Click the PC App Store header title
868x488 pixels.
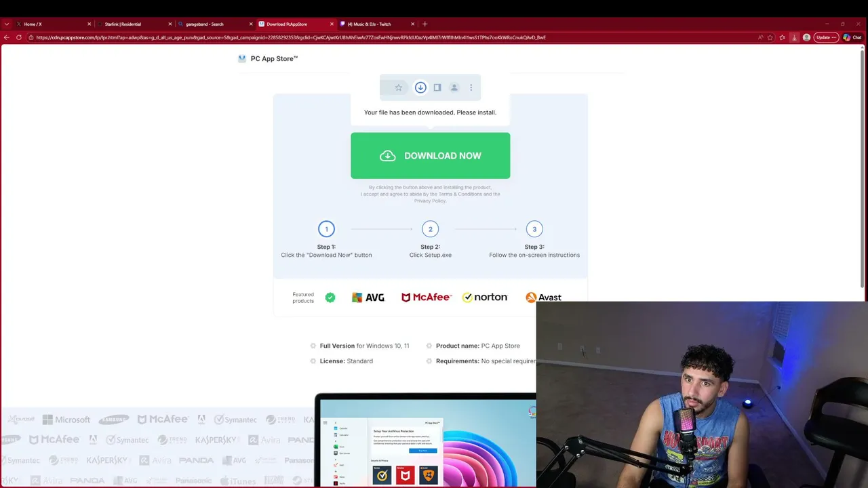pyautogui.click(x=274, y=59)
